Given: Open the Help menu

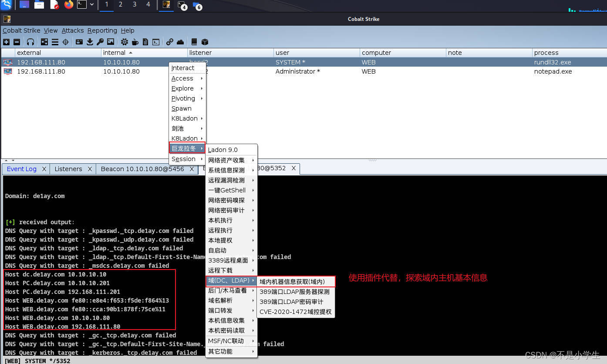Looking at the screenshot, I should (128, 30).
